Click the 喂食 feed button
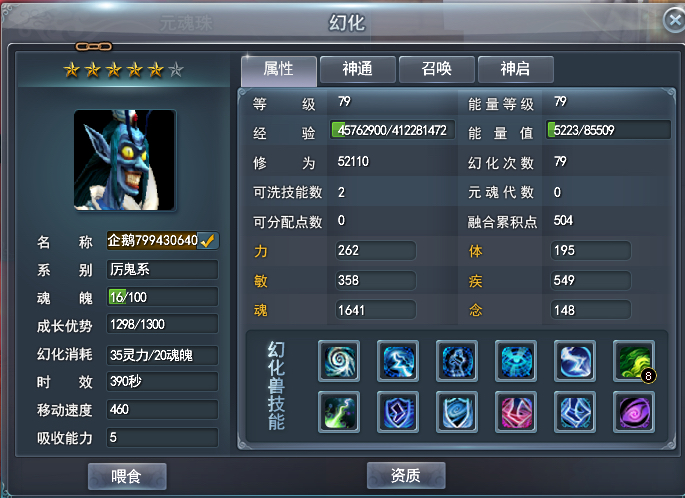 pyautogui.click(x=127, y=476)
